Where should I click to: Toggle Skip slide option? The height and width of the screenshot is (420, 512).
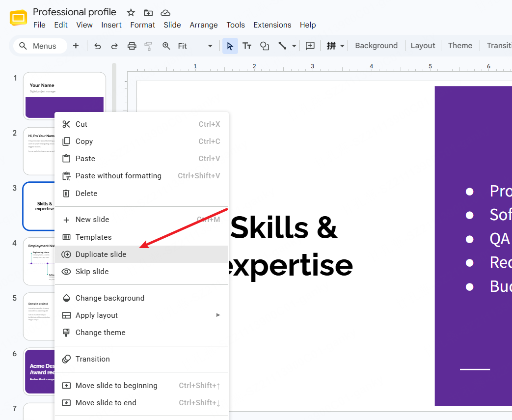click(142, 272)
